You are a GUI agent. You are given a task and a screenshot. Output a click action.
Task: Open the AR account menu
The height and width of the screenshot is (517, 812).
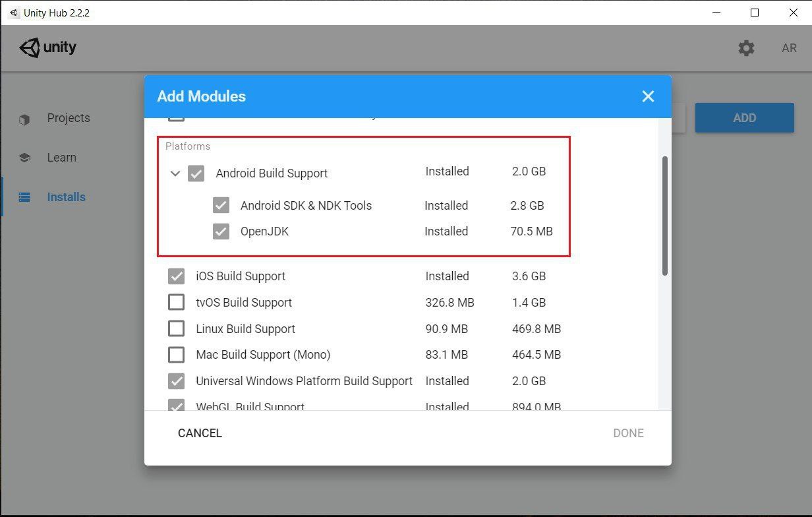click(789, 48)
